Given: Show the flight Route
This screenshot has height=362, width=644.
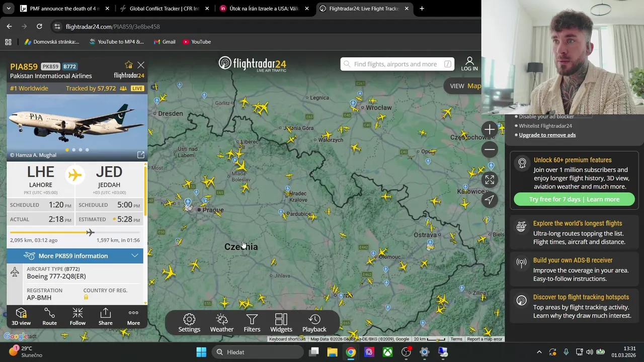Looking at the screenshot, I should (49, 317).
